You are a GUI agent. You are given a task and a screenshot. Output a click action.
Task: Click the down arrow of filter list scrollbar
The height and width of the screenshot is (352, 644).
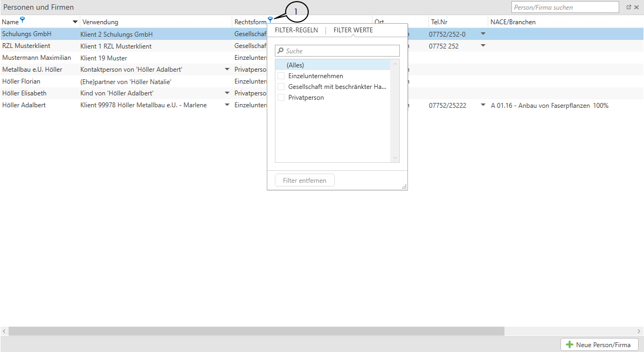[395, 157]
